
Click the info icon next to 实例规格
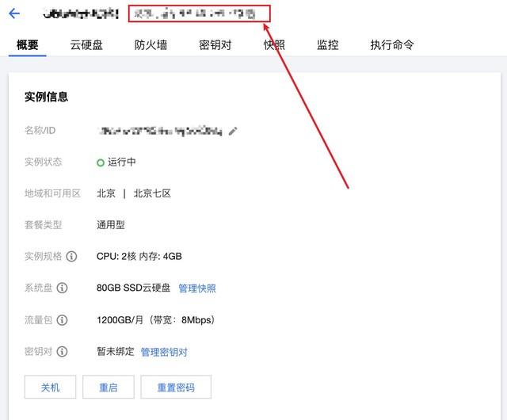72,257
